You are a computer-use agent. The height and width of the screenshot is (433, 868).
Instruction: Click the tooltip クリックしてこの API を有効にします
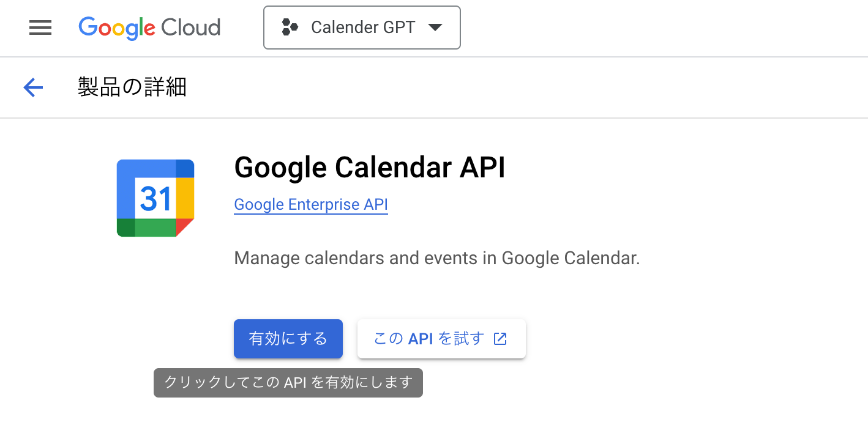[288, 383]
